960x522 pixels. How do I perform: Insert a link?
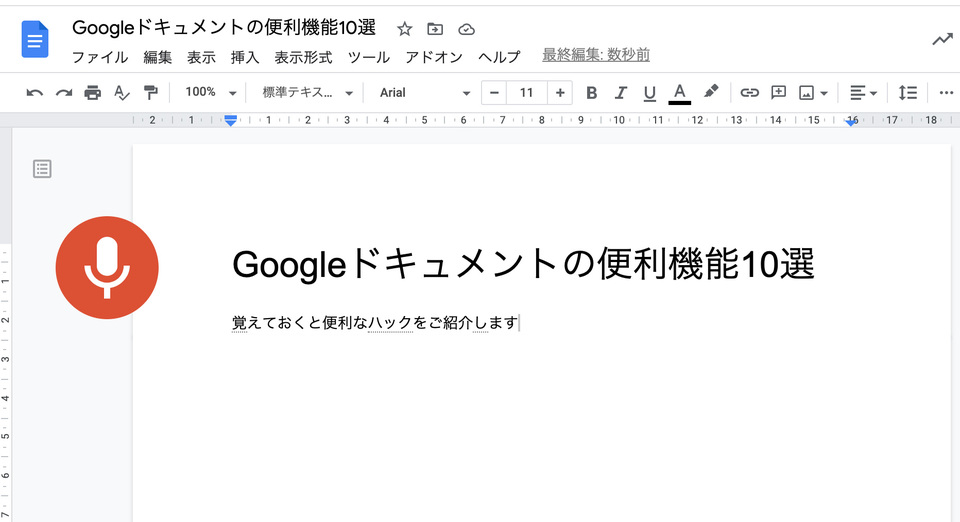click(x=749, y=93)
